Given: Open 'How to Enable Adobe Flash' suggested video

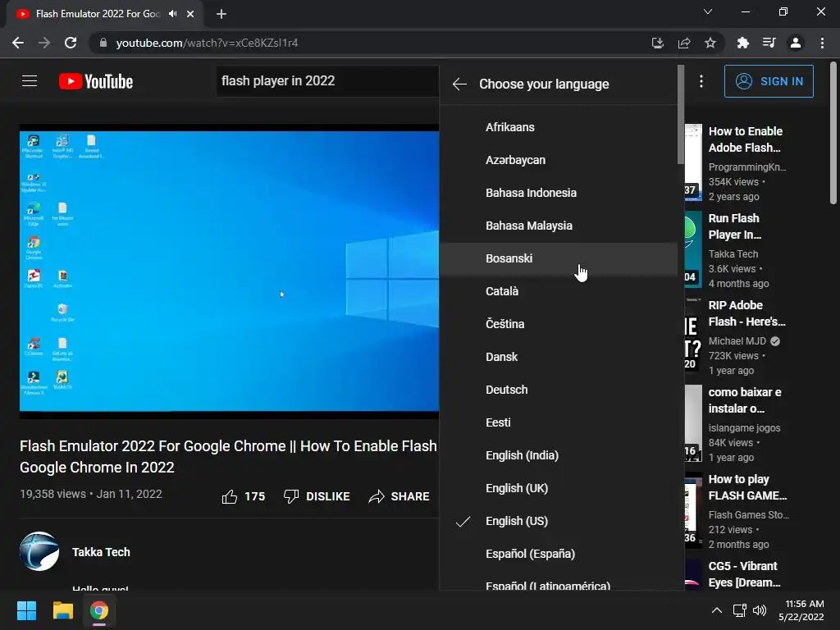Looking at the screenshot, I should [746, 139].
